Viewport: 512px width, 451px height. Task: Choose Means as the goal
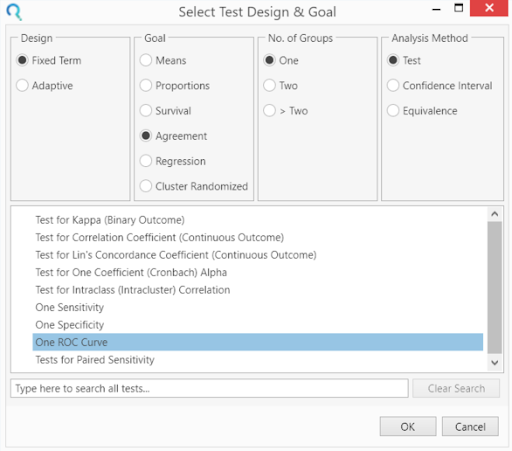(x=146, y=60)
